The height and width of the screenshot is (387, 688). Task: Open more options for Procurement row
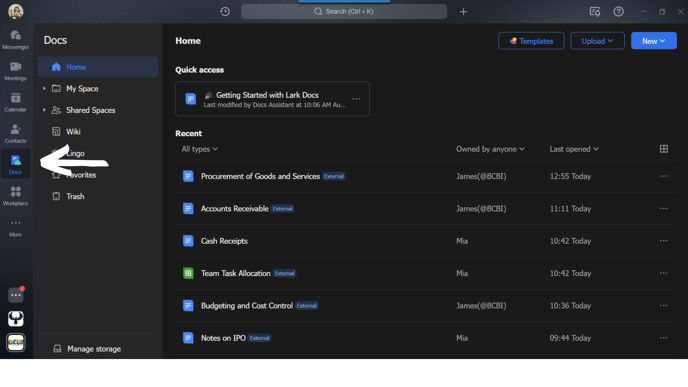point(663,176)
